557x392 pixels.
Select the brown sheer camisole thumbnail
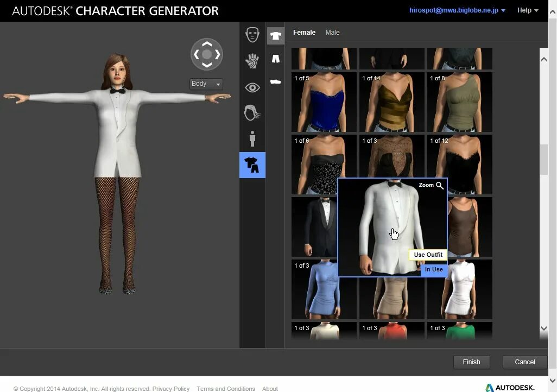point(470,227)
